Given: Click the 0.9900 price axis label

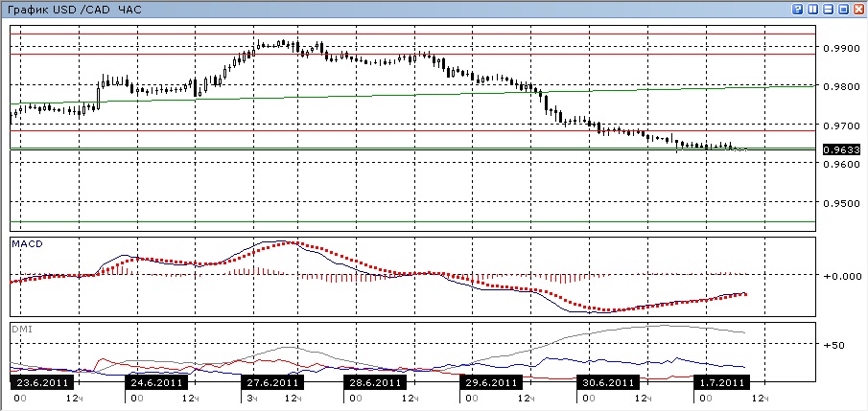Looking at the screenshot, I should pyautogui.click(x=841, y=49).
